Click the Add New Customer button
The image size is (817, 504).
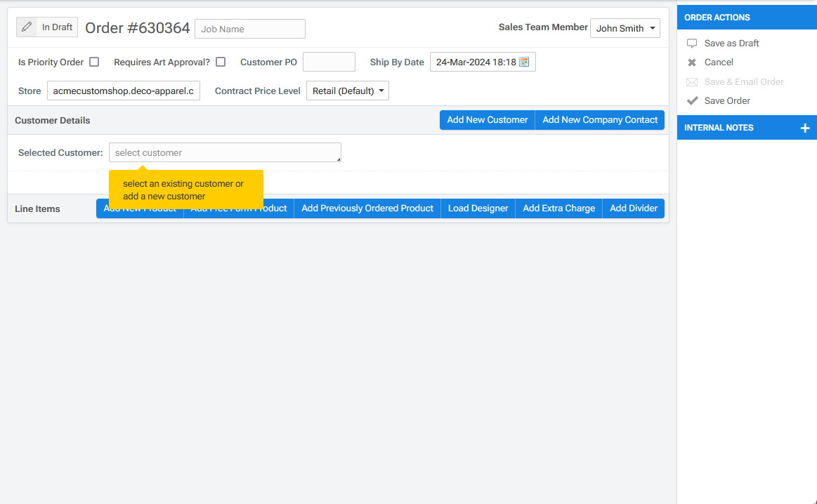click(487, 120)
